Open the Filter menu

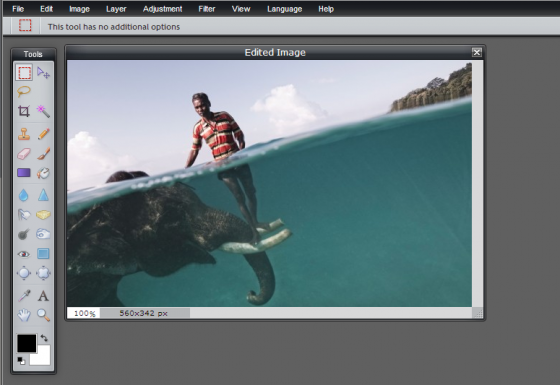click(207, 9)
